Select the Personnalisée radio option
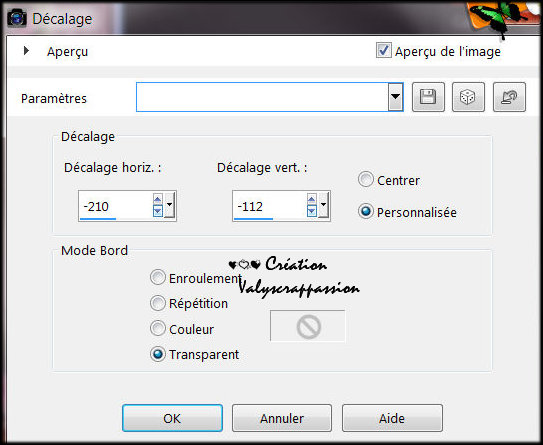Image resolution: width=543 pixels, height=445 pixels. coord(366,211)
